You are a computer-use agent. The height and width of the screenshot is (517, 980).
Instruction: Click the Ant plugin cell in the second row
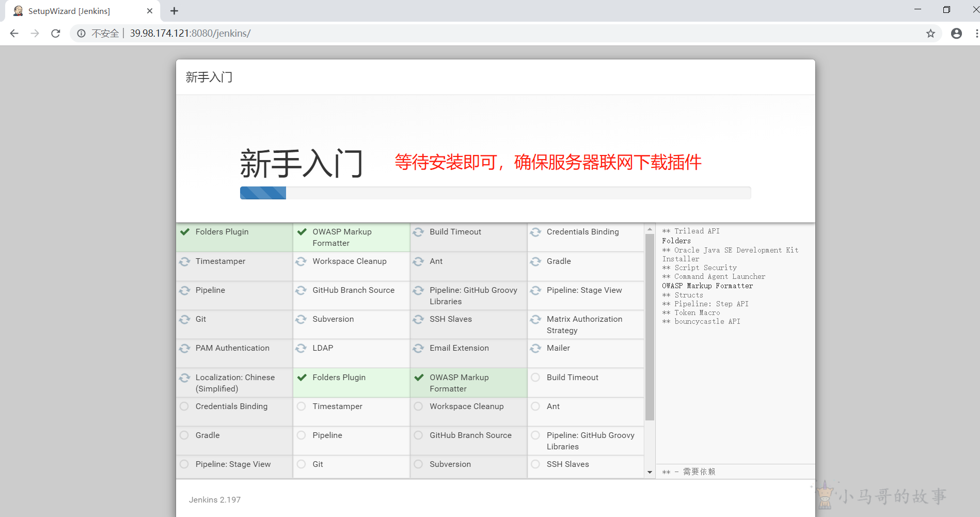pyautogui.click(x=468, y=267)
